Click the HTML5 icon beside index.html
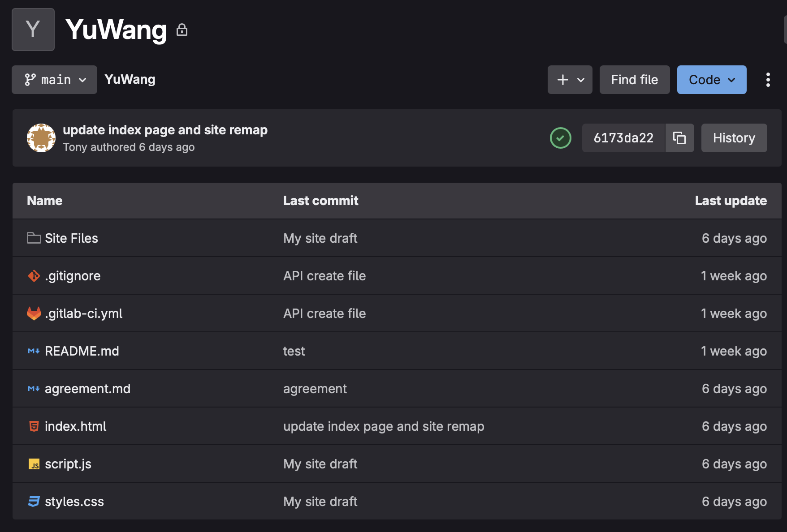The width and height of the screenshot is (787, 532). [x=34, y=426]
